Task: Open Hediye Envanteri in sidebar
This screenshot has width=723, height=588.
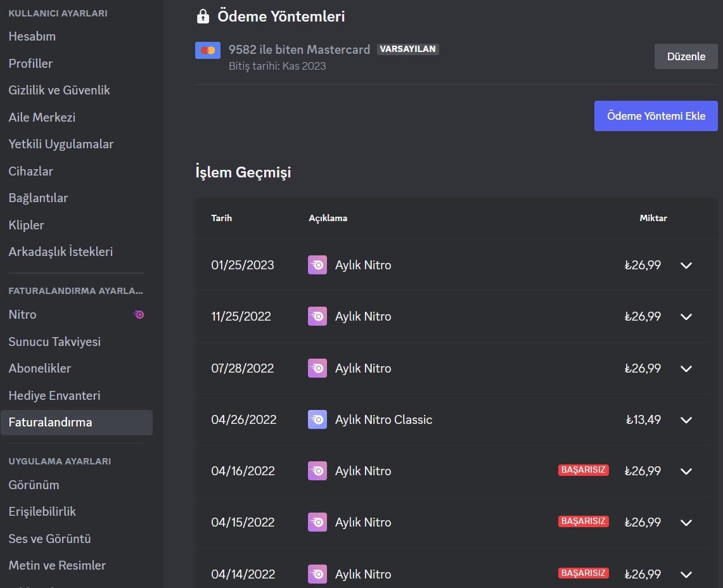Action: [54, 395]
